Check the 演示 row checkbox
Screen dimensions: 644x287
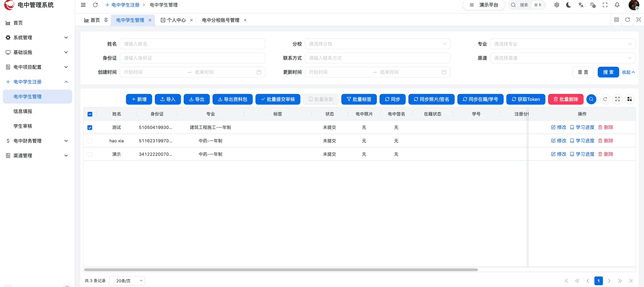tap(90, 154)
